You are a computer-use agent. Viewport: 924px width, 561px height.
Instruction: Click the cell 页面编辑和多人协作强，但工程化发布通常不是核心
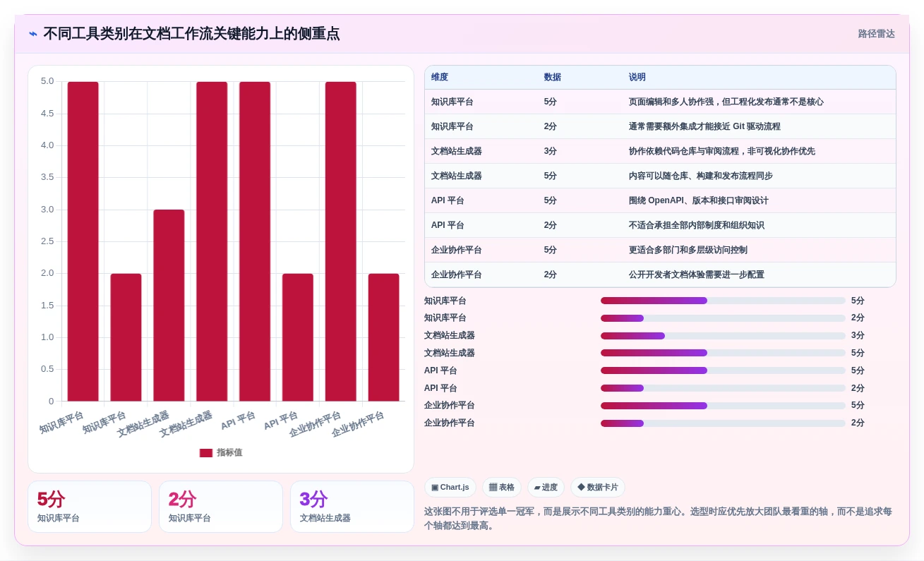[x=726, y=102]
